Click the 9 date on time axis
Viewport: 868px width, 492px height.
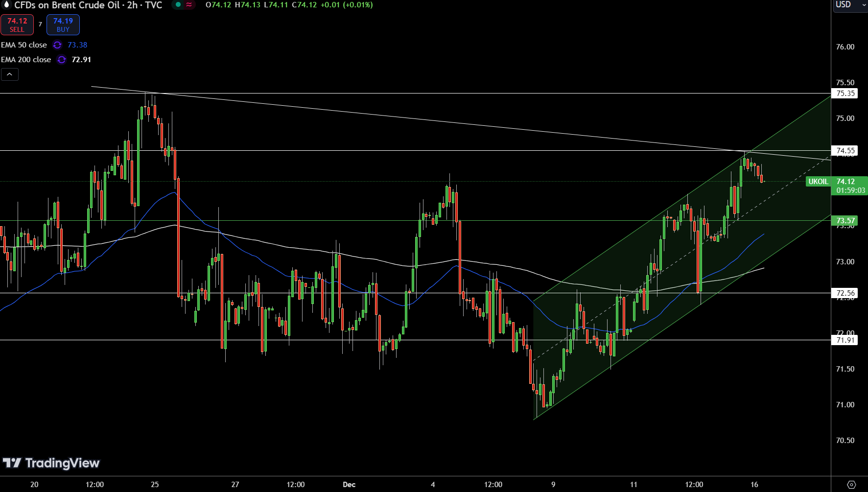tap(553, 485)
